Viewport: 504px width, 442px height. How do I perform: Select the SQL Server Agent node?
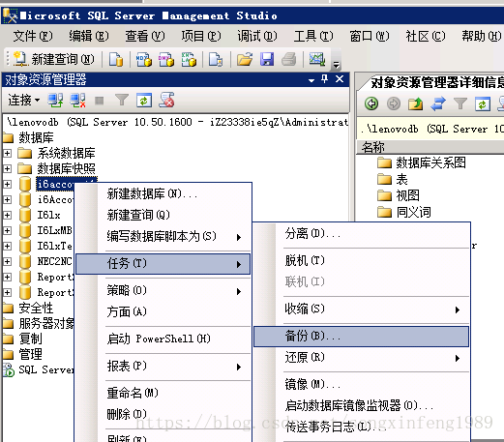click(45, 369)
